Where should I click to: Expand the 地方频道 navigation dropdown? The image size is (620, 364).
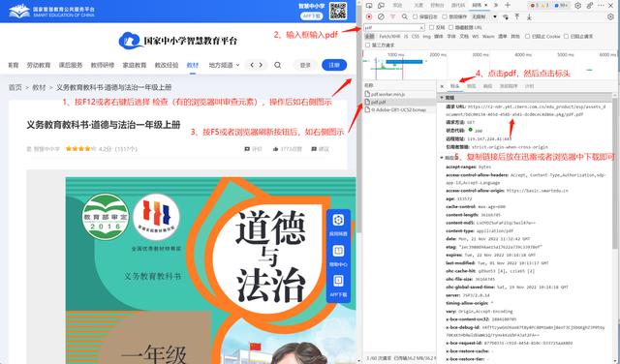click(224, 65)
